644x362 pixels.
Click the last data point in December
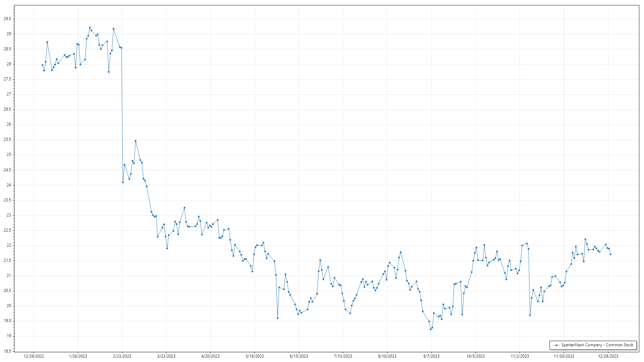[610, 254]
